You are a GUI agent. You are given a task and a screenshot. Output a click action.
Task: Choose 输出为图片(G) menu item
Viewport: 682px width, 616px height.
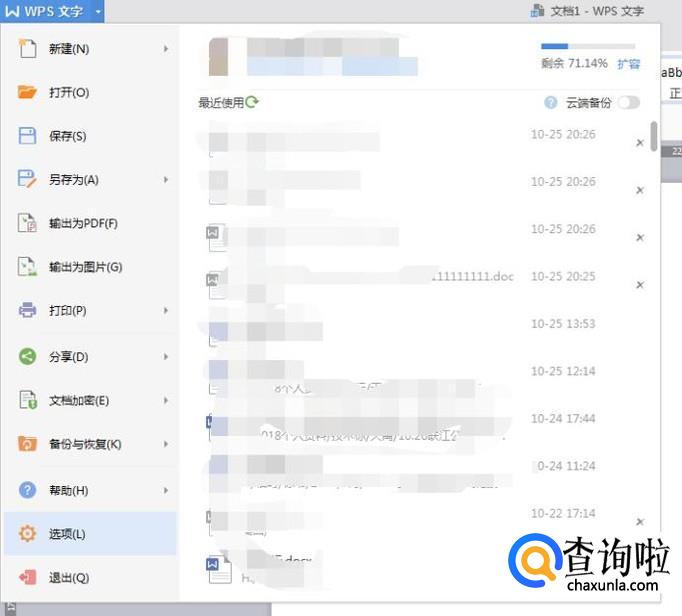pyautogui.click(x=90, y=266)
